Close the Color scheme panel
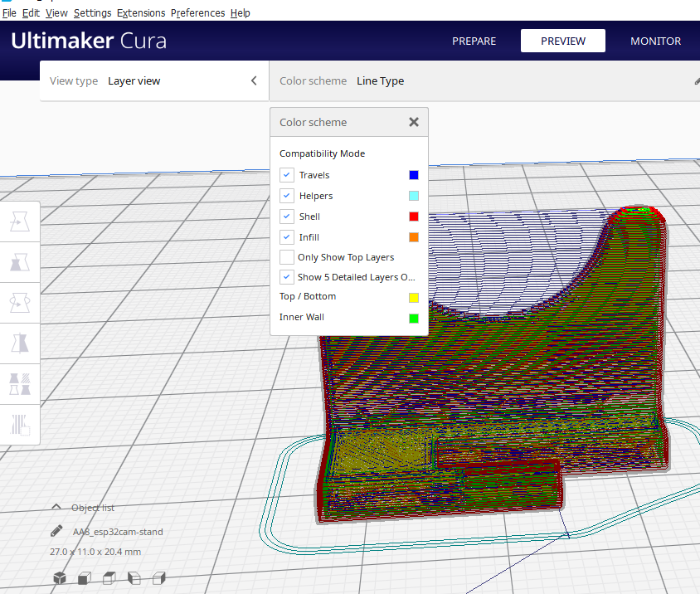This screenshot has height=594, width=700. 414,122
